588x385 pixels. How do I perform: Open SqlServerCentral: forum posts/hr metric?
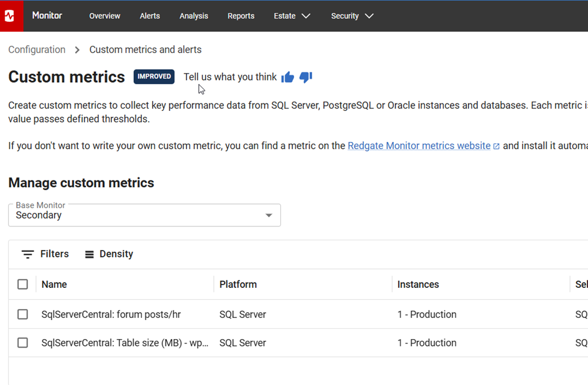[111, 314]
